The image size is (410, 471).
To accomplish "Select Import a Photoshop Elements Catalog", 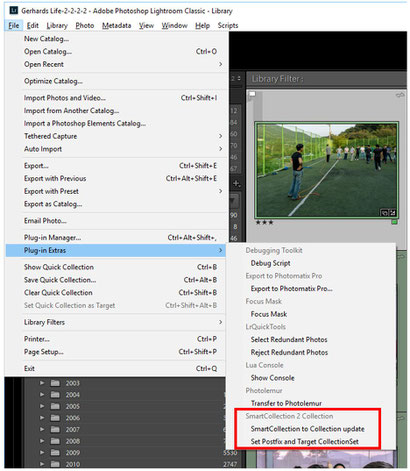I will coord(117,123).
